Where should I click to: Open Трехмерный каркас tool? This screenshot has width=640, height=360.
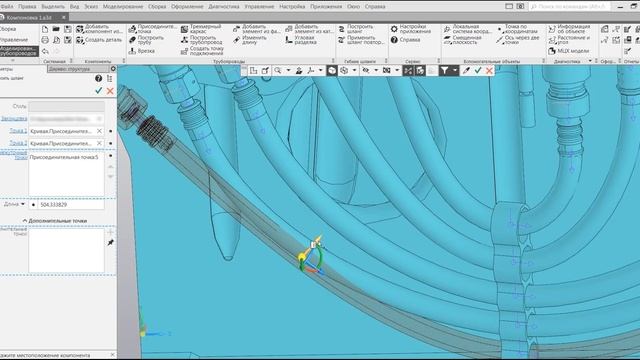click(201, 29)
